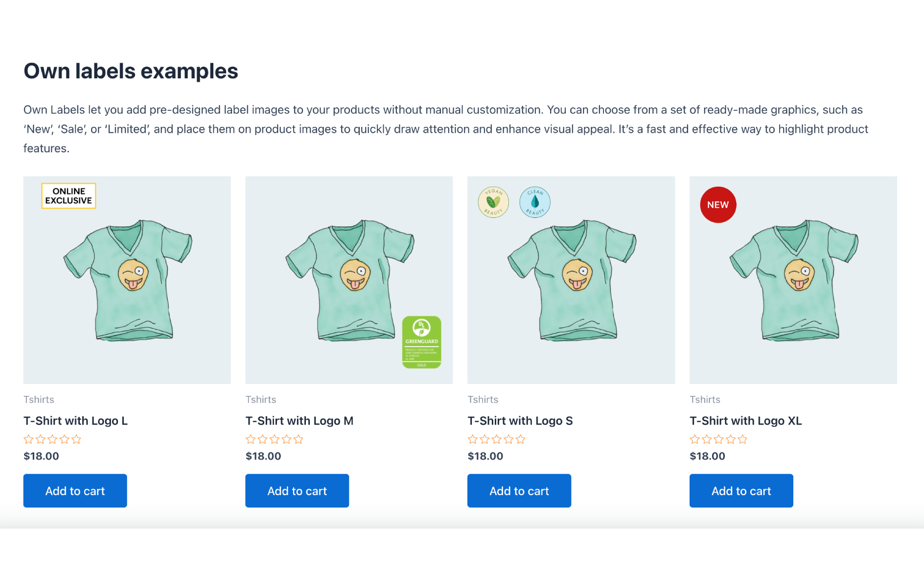
Task: Add T-Shirt with Logo L to cart
Action: click(75, 491)
